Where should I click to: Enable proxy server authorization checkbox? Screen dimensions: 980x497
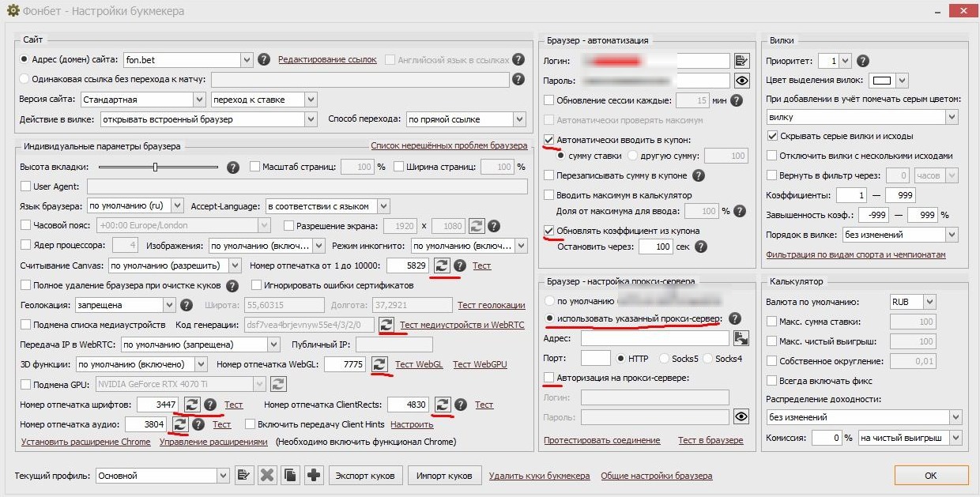pyautogui.click(x=549, y=378)
